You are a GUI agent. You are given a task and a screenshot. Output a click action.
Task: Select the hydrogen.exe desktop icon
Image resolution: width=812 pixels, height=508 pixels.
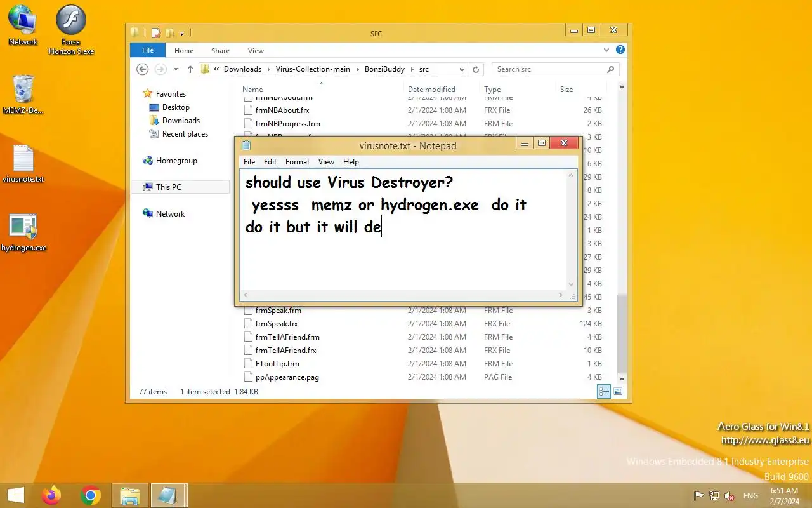coord(23,232)
